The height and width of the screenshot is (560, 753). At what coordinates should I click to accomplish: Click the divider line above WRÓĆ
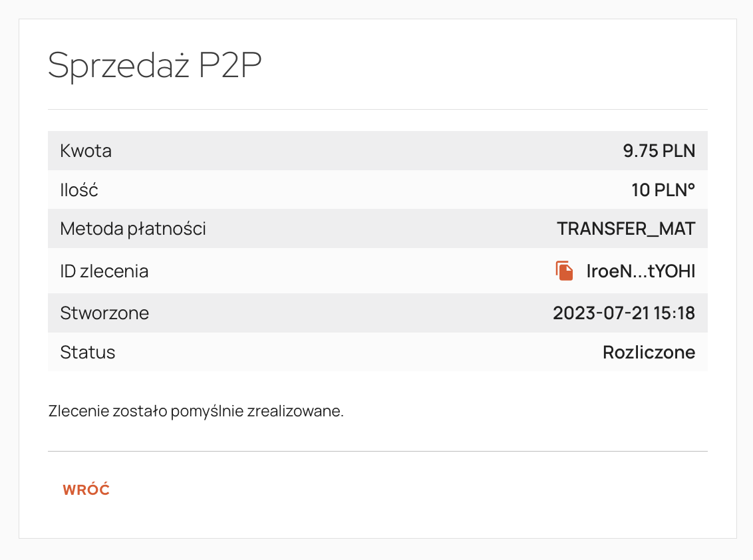pos(377,452)
